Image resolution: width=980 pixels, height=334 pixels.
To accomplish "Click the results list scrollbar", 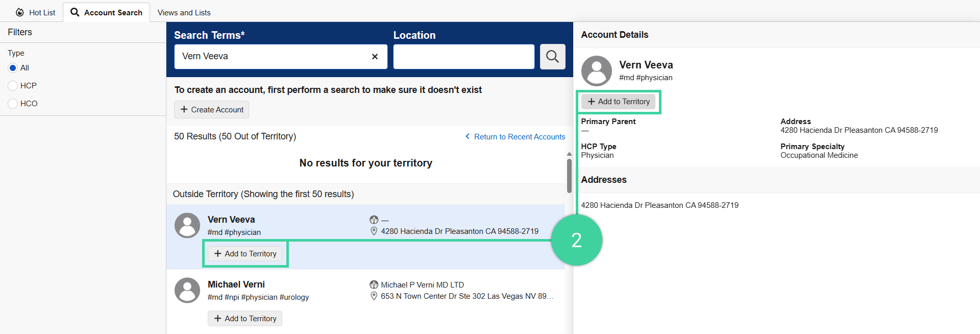I will point(569,176).
